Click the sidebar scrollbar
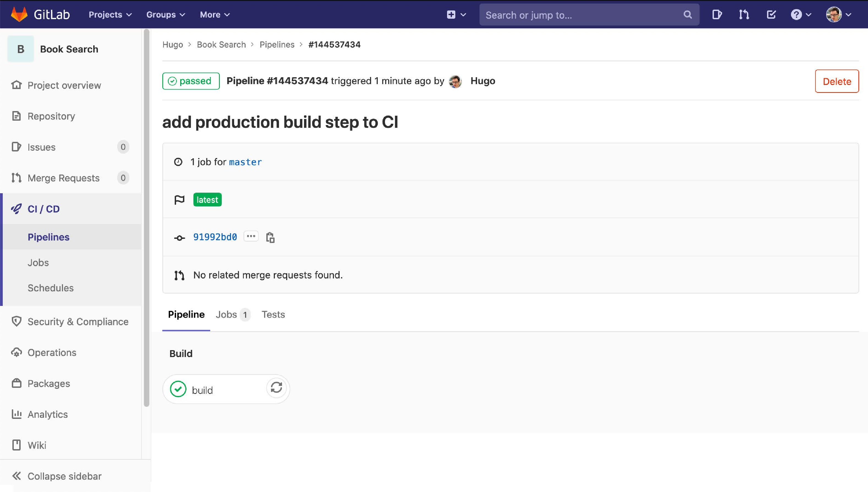Image resolution: width=868 pixels, height=492 pixels. tap(146, 218)
